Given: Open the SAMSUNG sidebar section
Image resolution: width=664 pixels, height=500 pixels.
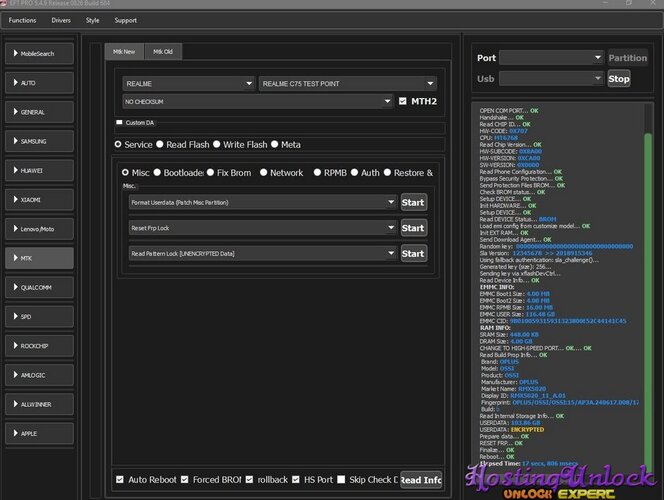Looking at the screenshot, I should 39,141.
